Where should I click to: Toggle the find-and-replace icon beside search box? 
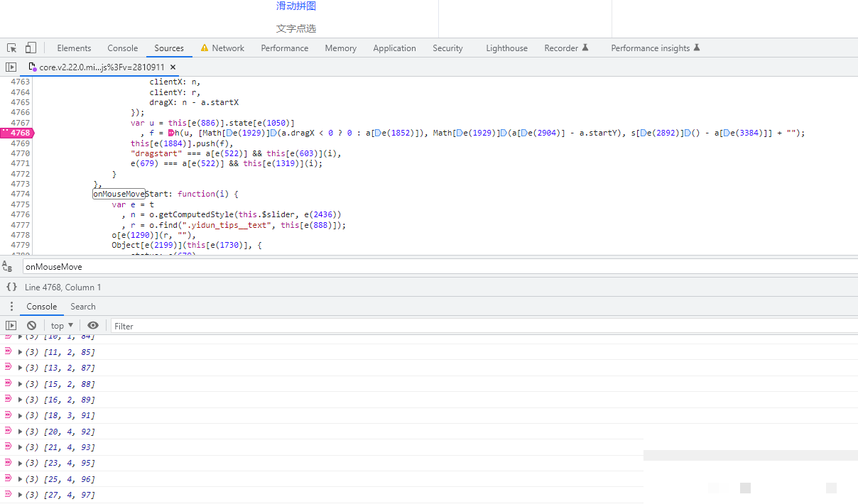click(x=8, y=267)
